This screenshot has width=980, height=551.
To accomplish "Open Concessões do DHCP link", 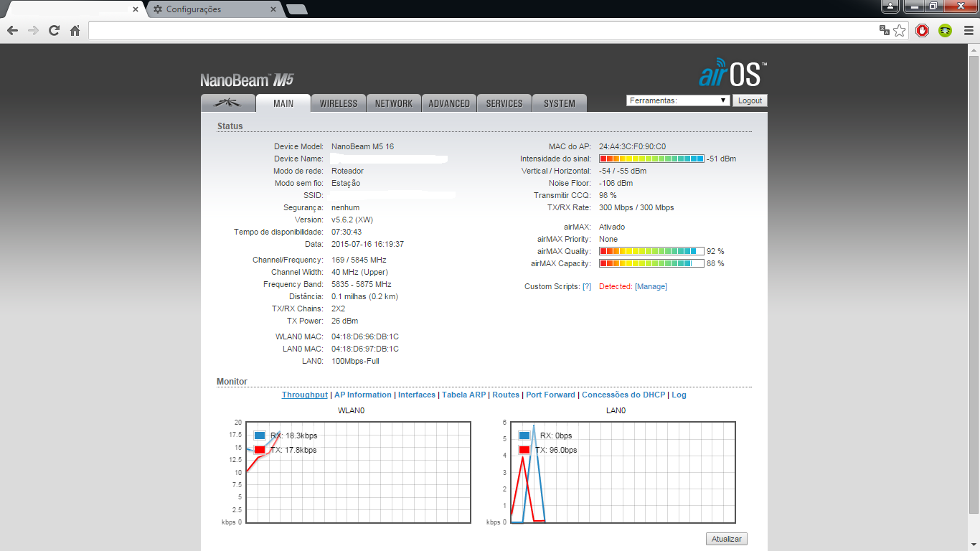I will click(623, 395).
